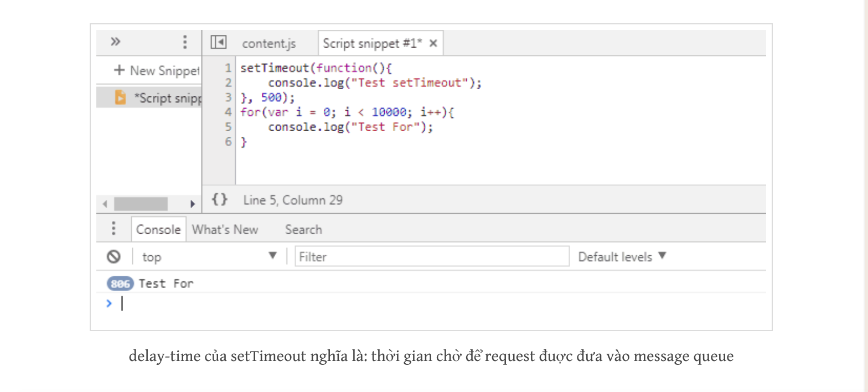Image resolution: width=868 pixels, height=392 pixels.
Task: Close the Script snippet #1 tab
Action: tap(433, 43)
